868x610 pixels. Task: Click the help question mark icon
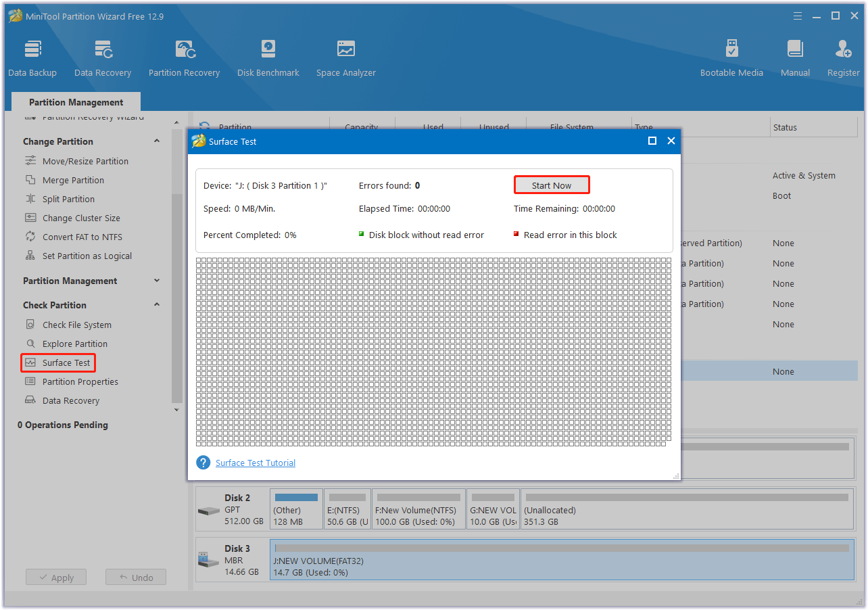(x=203, y=463)
